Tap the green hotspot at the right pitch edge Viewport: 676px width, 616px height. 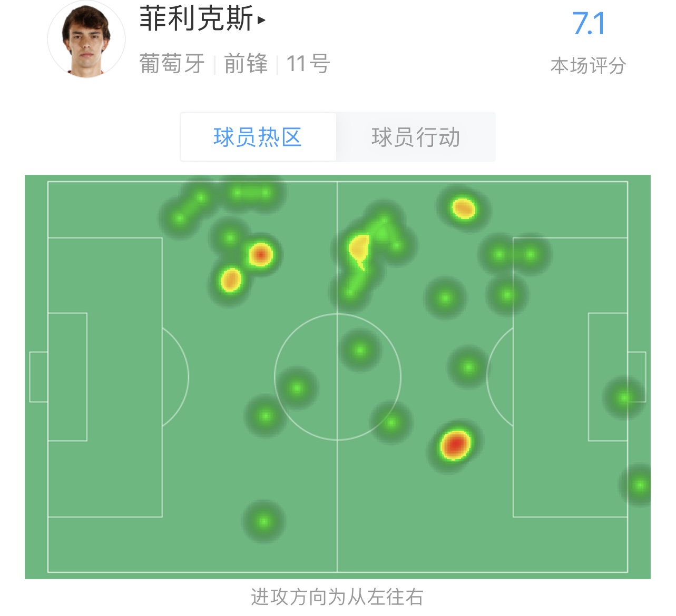pos(639,485)
